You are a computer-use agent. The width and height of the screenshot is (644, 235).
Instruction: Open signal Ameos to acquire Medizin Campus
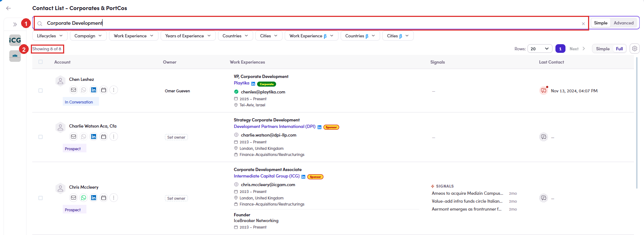click(468, 193)
